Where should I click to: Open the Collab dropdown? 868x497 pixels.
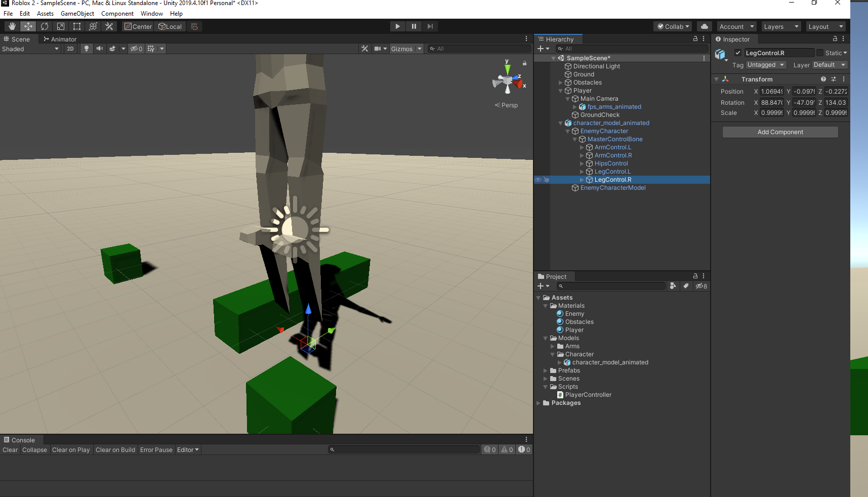673,26
